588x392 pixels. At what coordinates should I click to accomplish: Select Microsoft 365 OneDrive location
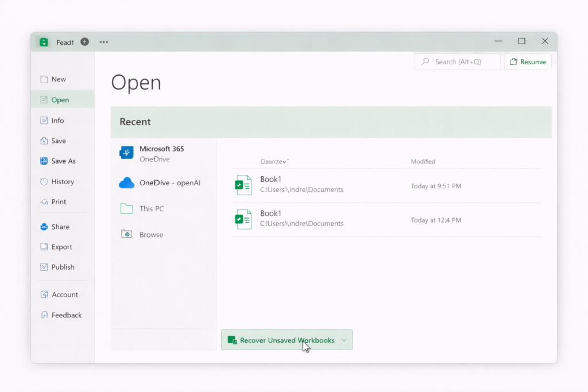click(164, 154)
